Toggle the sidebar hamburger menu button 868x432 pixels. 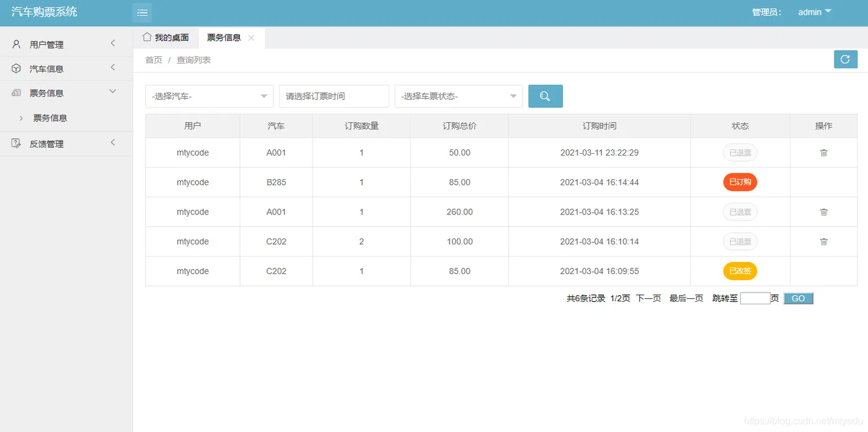coord(142,12)
